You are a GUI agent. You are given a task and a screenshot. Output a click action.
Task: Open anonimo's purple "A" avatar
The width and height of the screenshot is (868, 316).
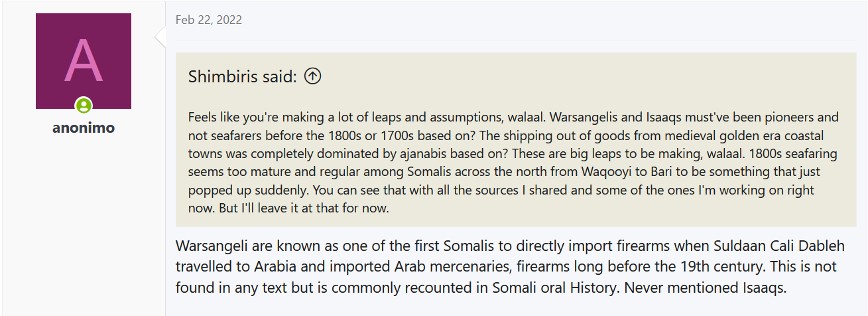[83, 60]
